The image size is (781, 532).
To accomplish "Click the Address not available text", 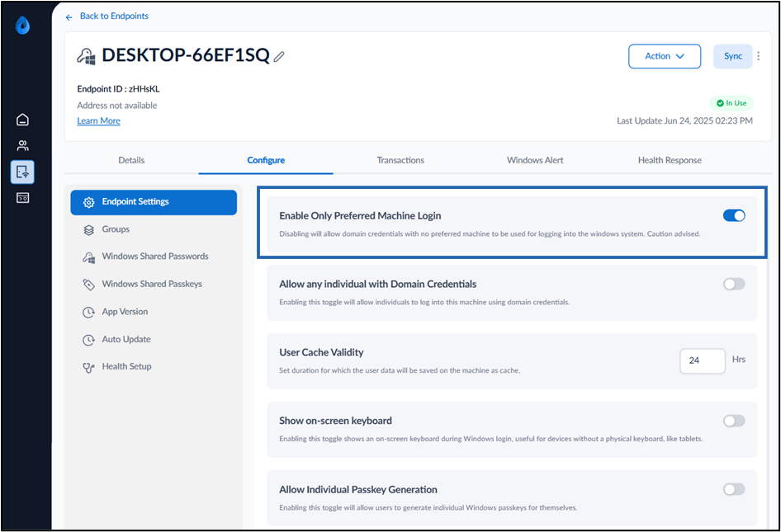I will (x=116, y=106).
